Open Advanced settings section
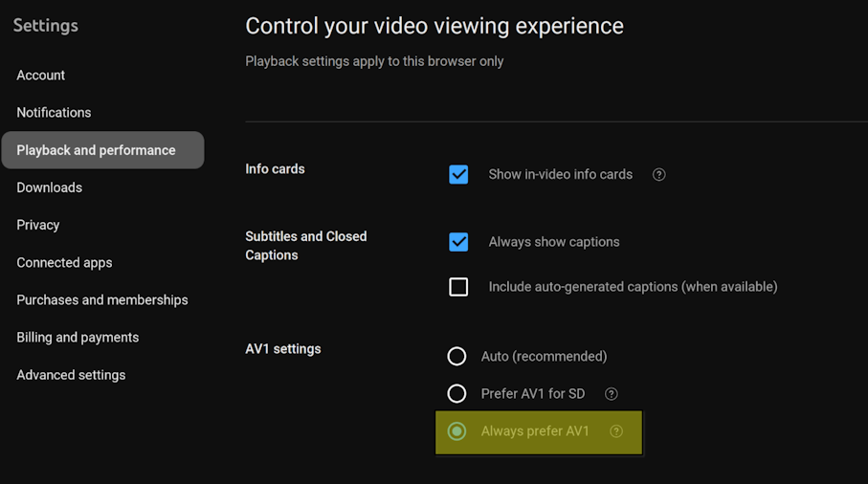This screenshot has width=868, height=484. tap(71, 375)
